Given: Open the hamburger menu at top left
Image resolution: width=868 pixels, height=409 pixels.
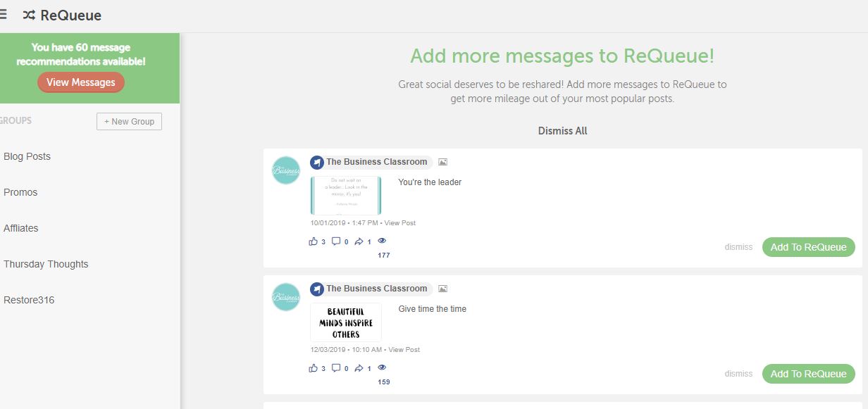Looking at the screenshot, I should (4, 15).
